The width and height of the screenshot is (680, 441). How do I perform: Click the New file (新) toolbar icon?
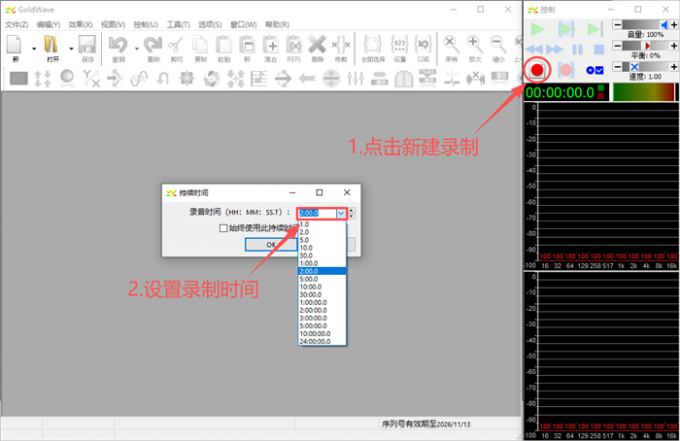click(x=15, y=45)
